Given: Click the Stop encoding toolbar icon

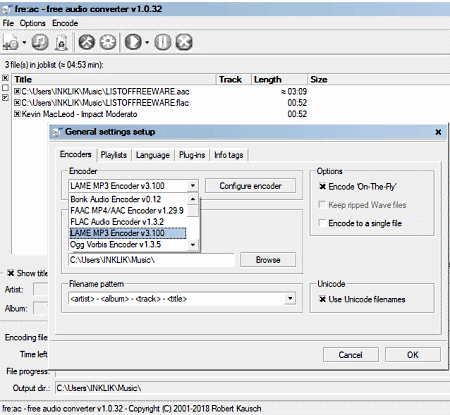Looking at the screenshot, I should 184,42.
